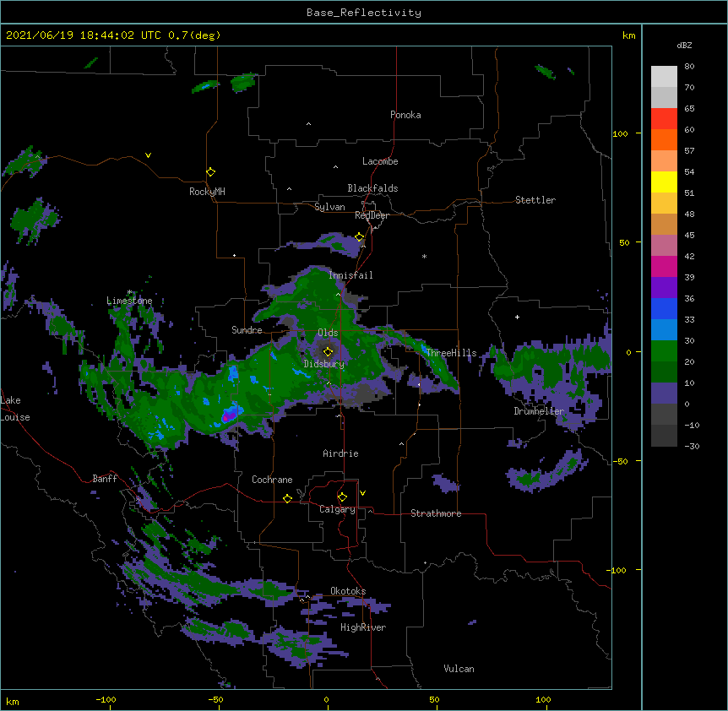This screenshot has height=711, width=728.
Task: Choose the bright green 20–30 dBZ legend swatch
Action: tap(664, 351)
